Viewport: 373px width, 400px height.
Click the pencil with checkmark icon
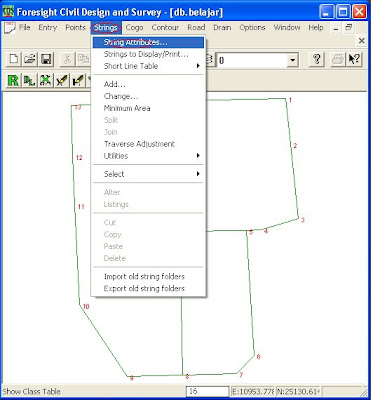pyautogui.click(x=77, y=81)
